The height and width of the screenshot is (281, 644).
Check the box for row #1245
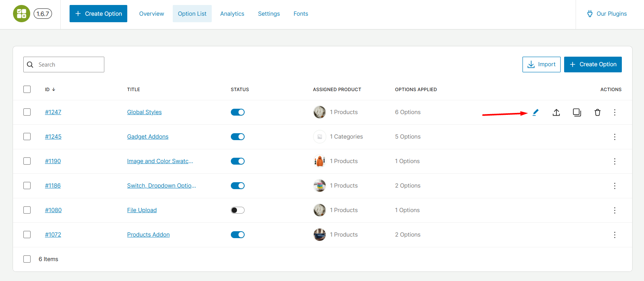pos(27,137)
